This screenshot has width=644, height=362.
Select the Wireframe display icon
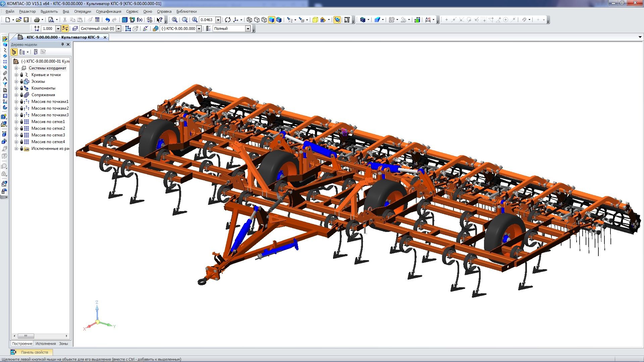click(x=249, y=20)
